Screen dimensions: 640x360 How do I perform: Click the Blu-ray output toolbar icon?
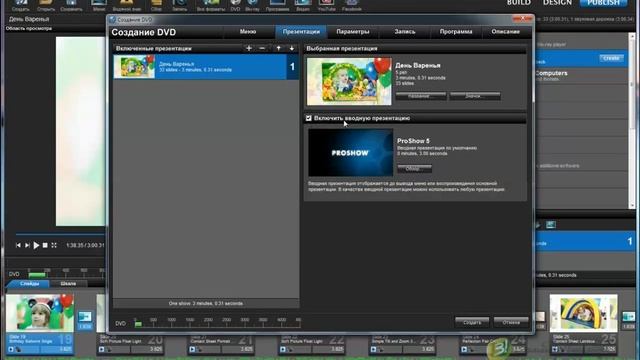coord(252,5)
